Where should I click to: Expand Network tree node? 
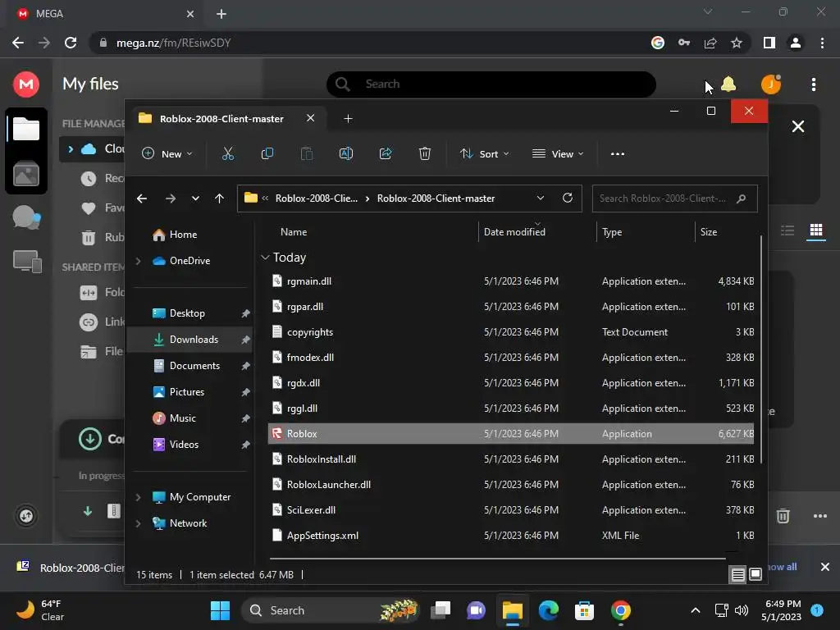coord(138,523)
